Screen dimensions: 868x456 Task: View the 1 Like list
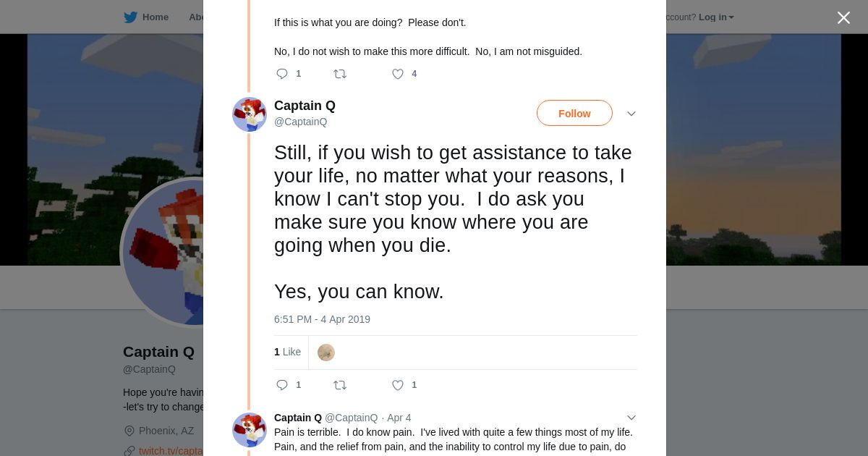(x=287, y=352)
